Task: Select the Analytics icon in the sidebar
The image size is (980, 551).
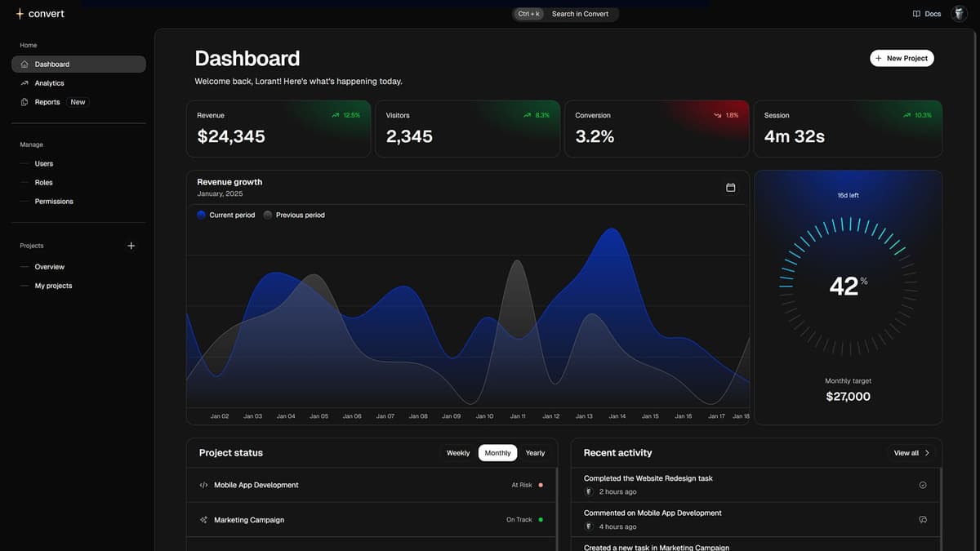Action: coord(25,82)
